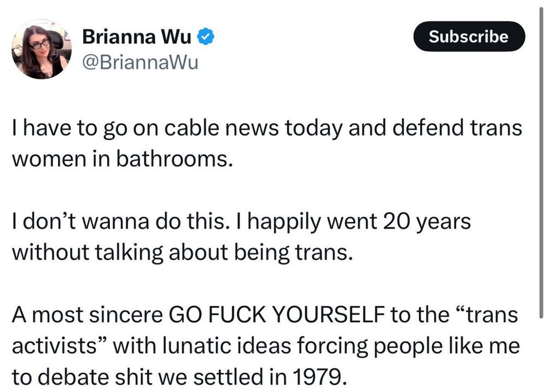
Task: Click the Subscribe button
Action: click(468, 37)
